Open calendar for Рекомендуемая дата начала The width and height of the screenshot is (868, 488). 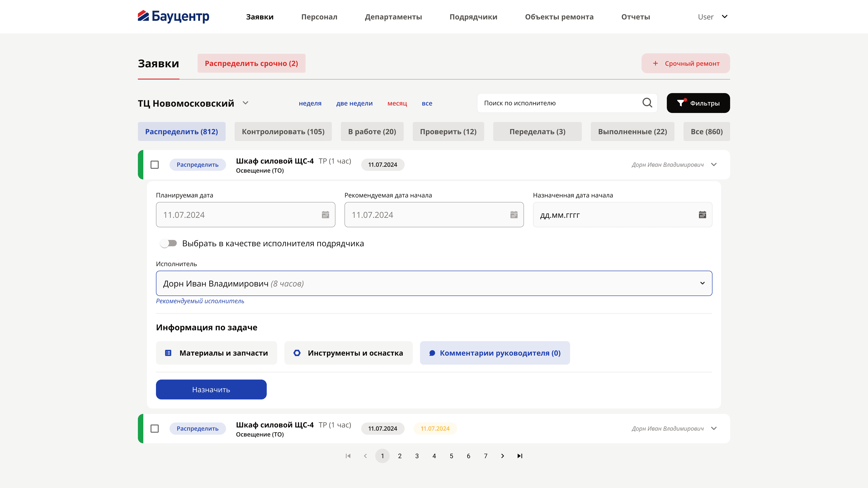(x=514, y=215)
